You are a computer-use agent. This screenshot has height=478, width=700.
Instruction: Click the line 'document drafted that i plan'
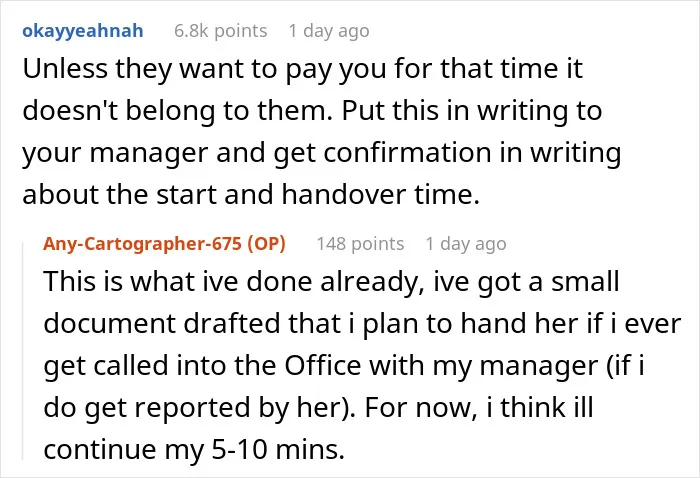[362, 324]
